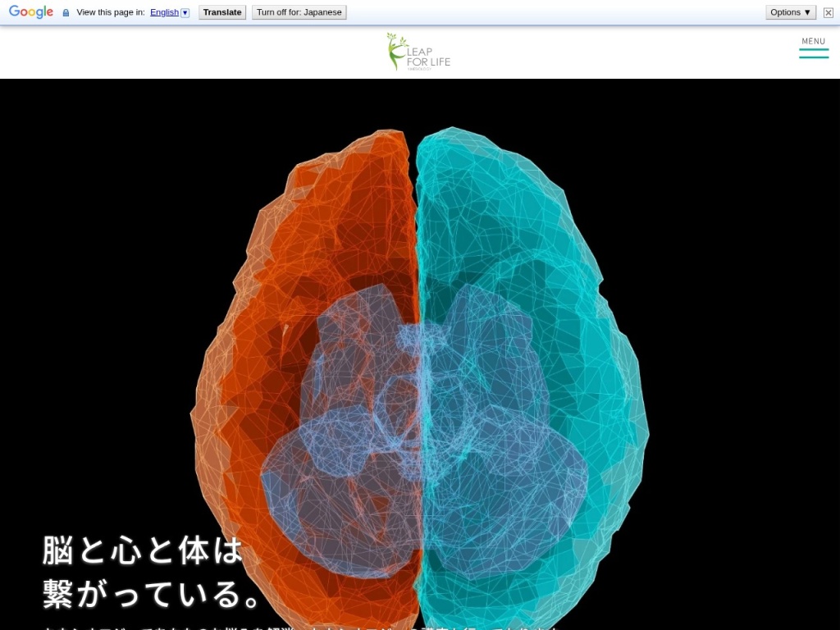
Task: Click the Leap For Life logo
Action: 419,52
